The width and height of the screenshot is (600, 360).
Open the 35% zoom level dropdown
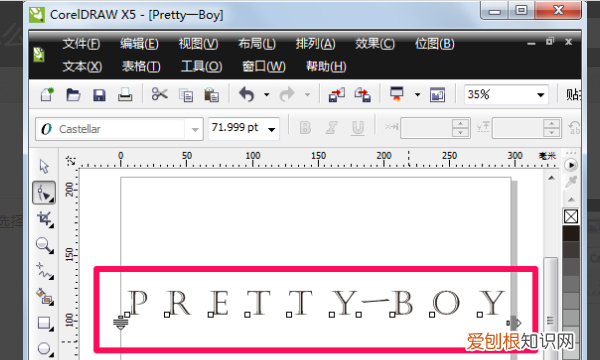click(540, 94)
